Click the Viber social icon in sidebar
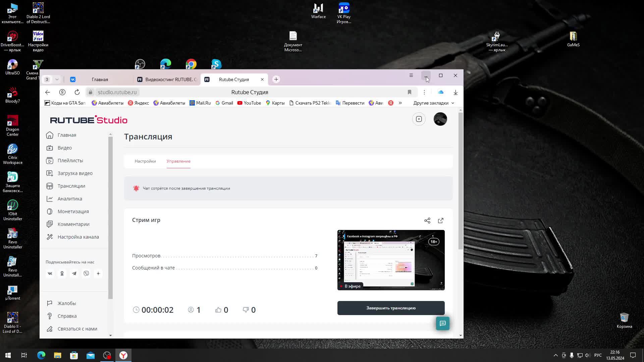Viewport: 644px width, 362px height. 86,274
